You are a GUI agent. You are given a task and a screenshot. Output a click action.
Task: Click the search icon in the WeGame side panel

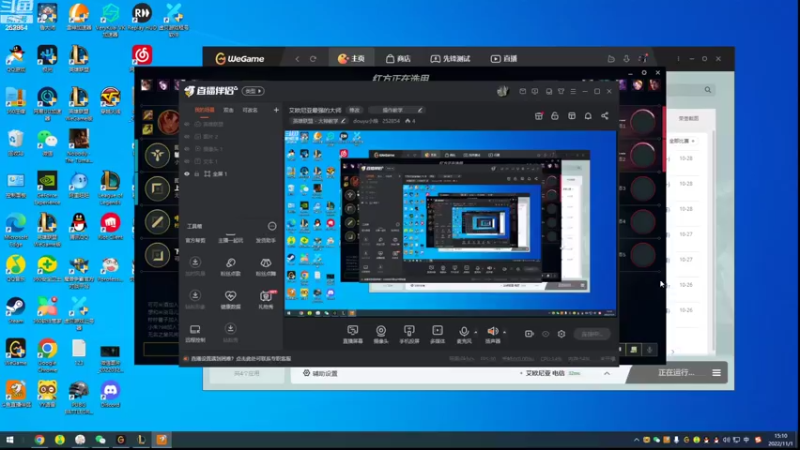(x=708, y=90)
